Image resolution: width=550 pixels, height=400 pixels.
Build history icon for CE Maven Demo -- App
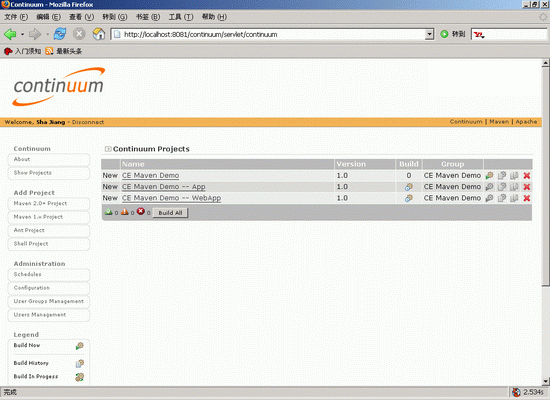click(x=502, y=187)
